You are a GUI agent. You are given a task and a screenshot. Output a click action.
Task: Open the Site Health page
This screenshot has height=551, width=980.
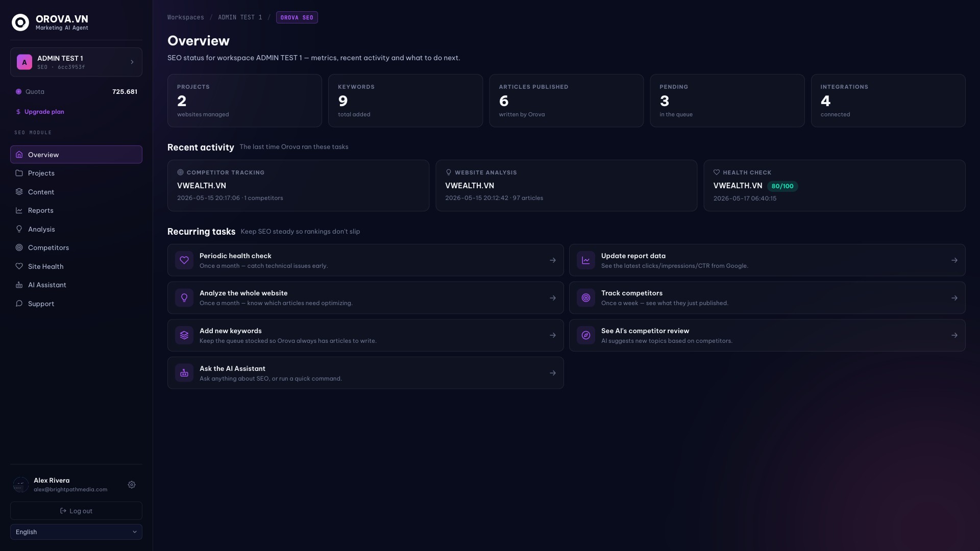(76, 266)
